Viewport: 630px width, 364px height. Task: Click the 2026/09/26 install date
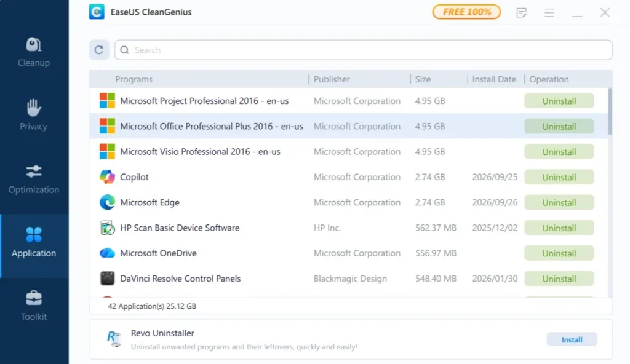coord(495,202)
